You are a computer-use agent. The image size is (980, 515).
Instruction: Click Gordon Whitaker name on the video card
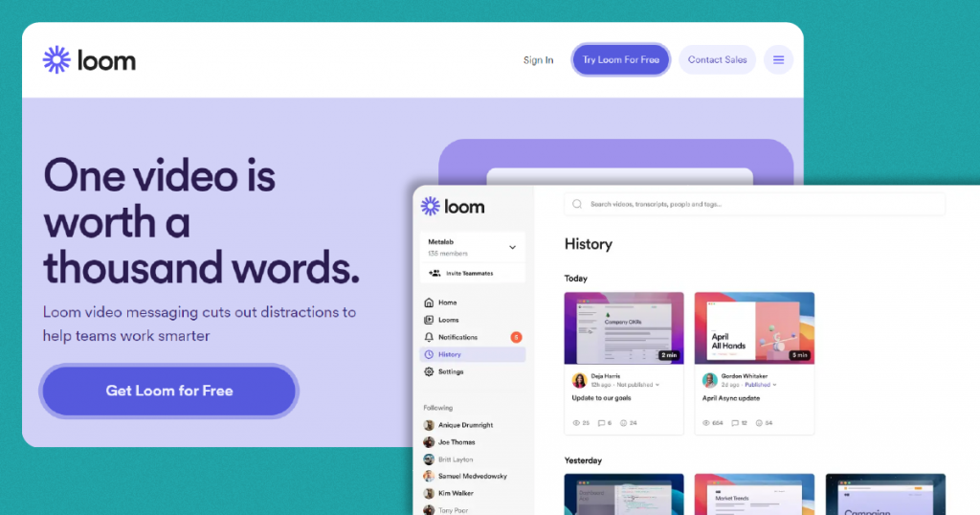(x=745, y=376)
